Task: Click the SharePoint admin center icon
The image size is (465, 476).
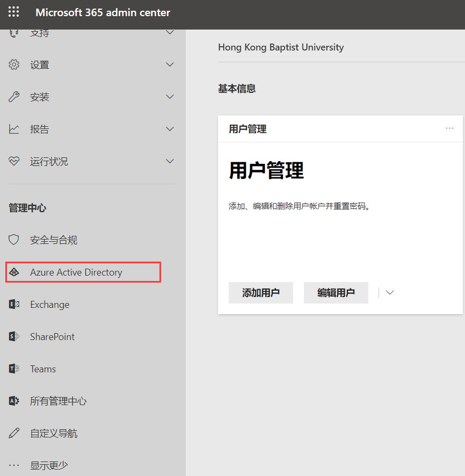Action: click(x=14, y=337)
